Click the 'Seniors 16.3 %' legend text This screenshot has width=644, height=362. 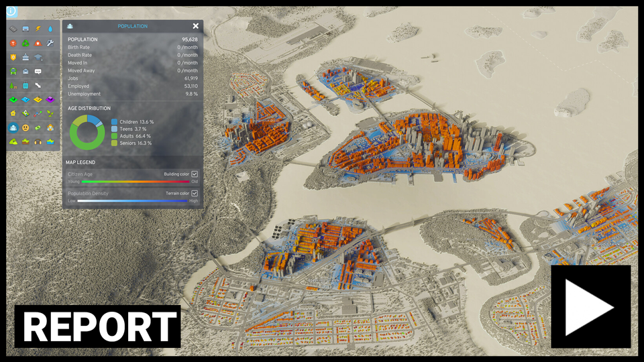pyautogui.click(x=136, y=143)
